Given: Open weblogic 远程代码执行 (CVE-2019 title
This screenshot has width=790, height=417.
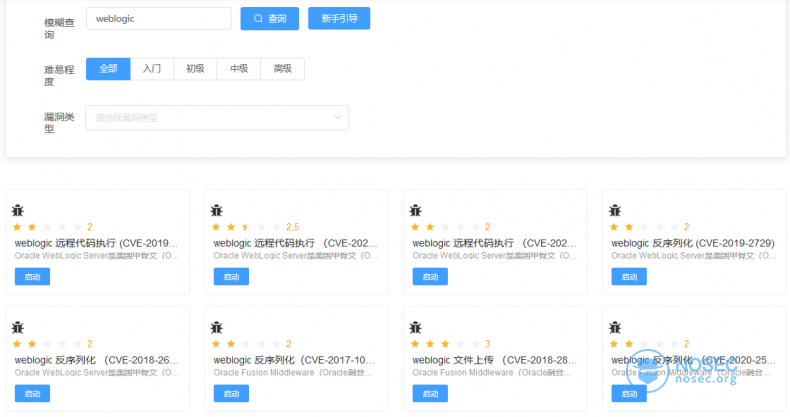Looking at the screenshot, I should [96, 243].
